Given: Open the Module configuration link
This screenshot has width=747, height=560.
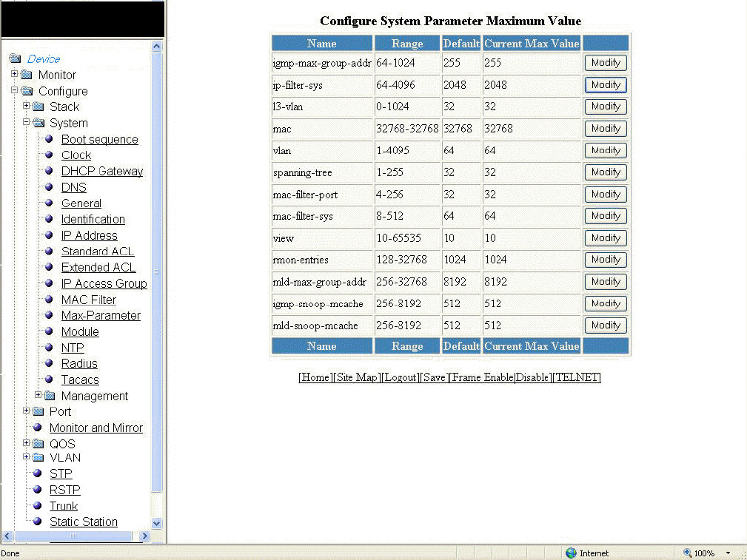Looking at the screenshot, I should click(80, 331).
